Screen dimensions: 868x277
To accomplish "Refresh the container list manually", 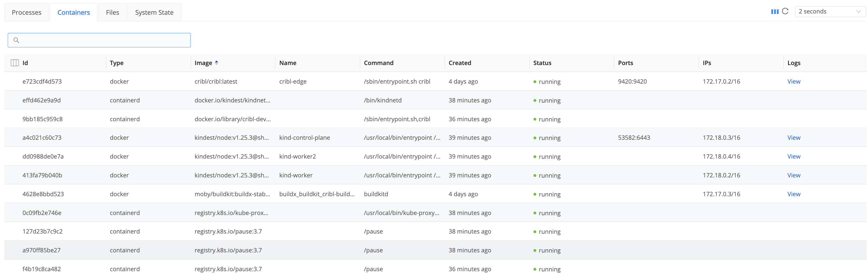I will click(785, 11).
